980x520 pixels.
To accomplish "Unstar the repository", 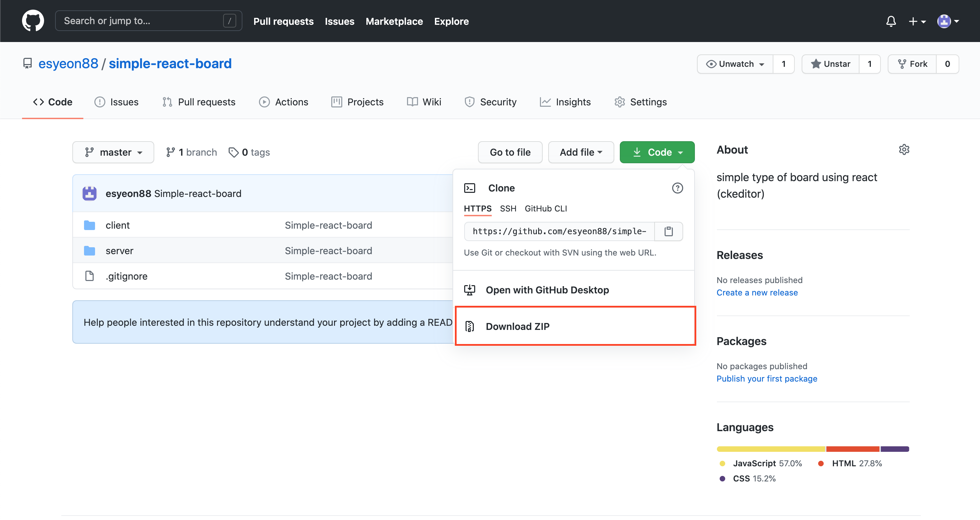I will [831, 64].
